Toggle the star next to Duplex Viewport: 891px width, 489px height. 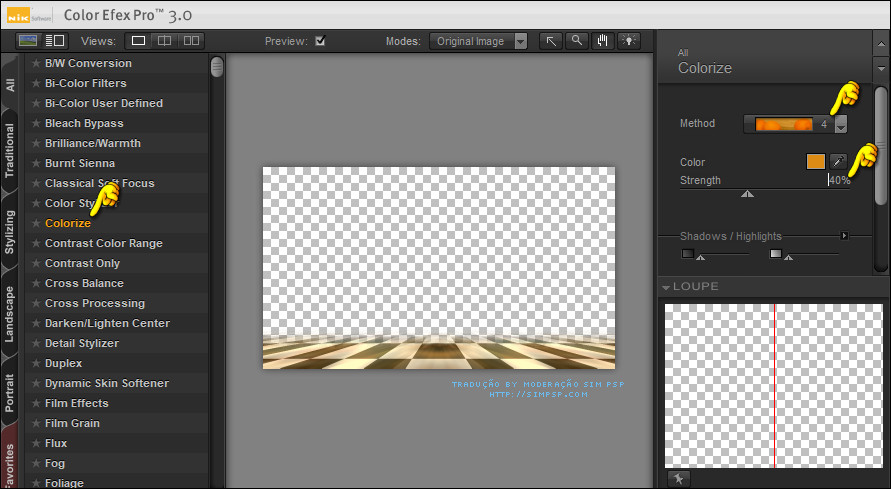36,363
